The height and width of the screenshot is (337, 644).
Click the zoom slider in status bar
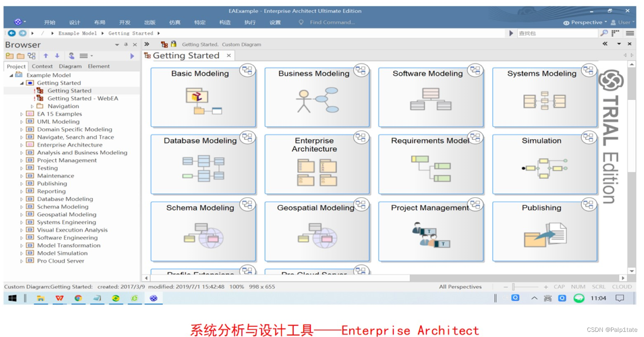pos(526,287)
